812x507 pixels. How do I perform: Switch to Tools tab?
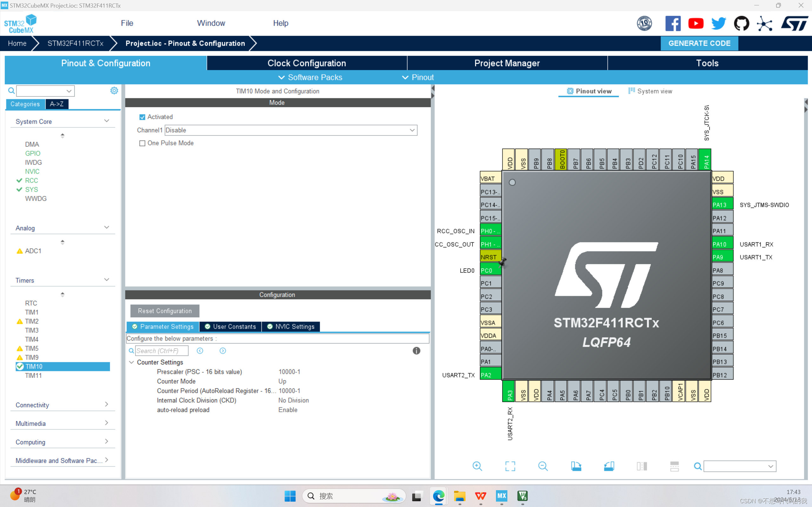(707, 63)
